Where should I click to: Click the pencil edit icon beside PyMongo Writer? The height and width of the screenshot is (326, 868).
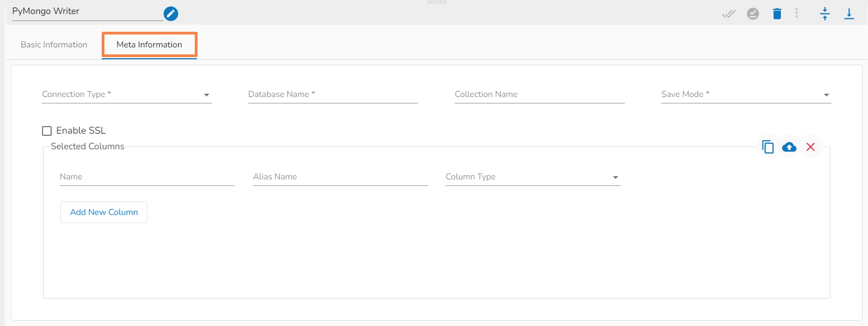point(171,14)
